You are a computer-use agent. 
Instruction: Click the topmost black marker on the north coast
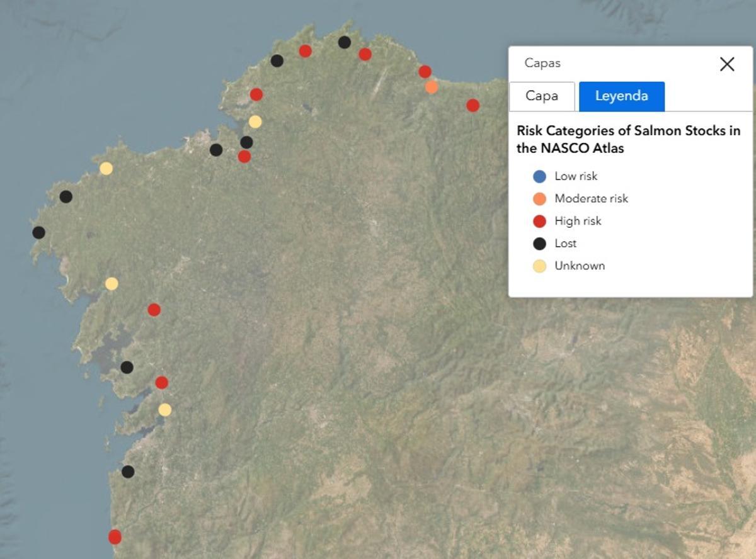[344, 42]
